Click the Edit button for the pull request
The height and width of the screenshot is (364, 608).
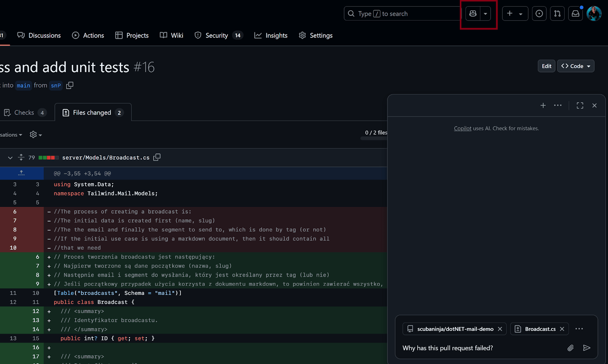[x=546, y=66]
